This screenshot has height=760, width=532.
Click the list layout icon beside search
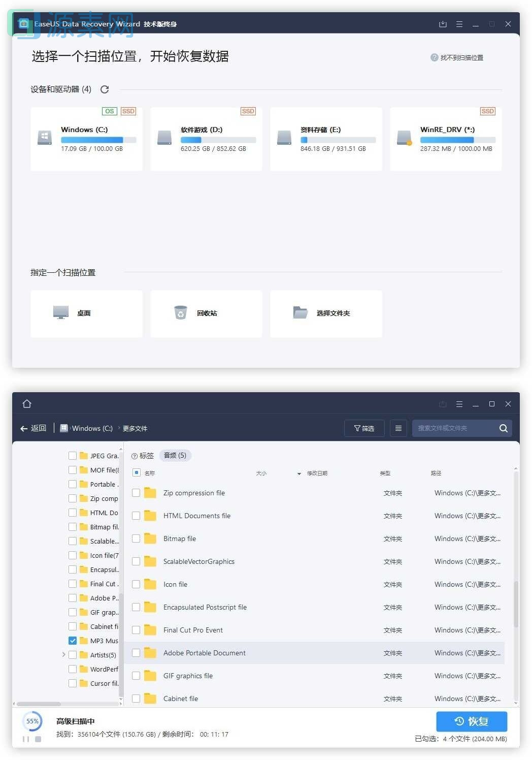tap(398, 428)
